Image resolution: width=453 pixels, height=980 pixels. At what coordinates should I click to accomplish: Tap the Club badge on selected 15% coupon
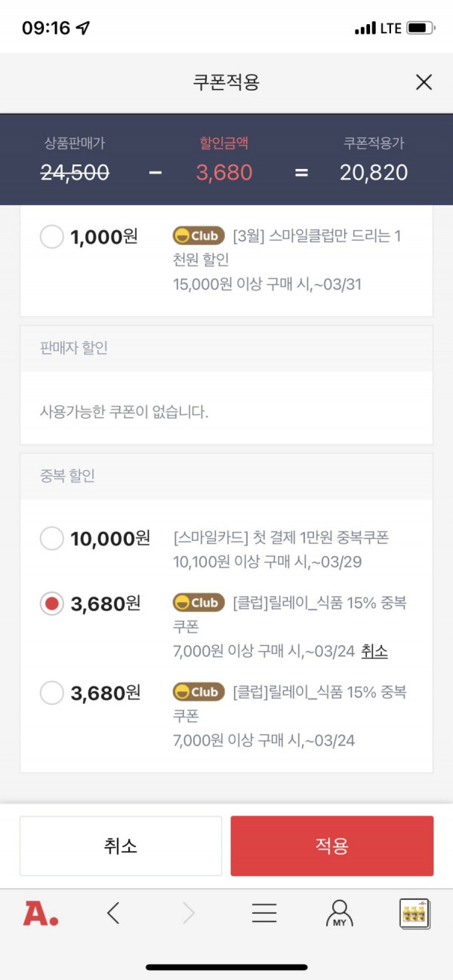(x=199, y=603)
